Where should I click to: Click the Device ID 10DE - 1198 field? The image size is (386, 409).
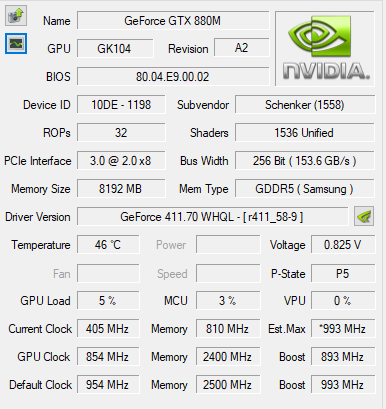click(x=121, y=105)
